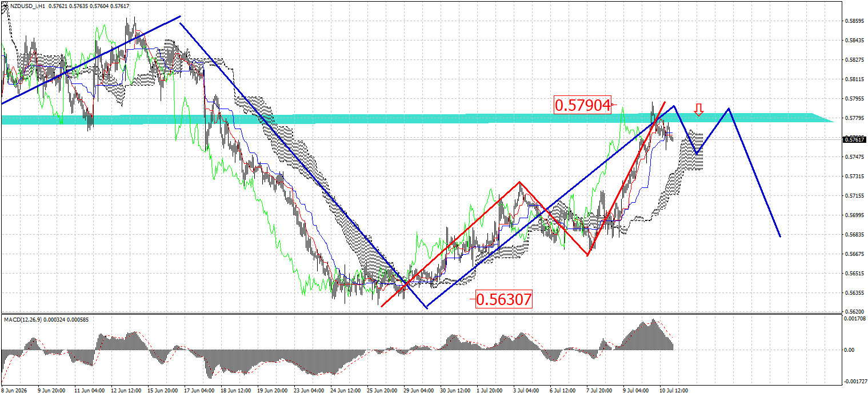The height and width of the screenshot is (397, 868).
Task: Click the 0.57904 price annotation
Action: point(582,105)
